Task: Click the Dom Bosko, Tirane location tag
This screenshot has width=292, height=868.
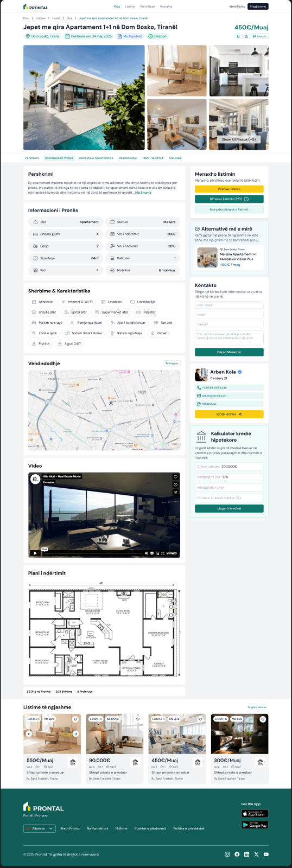Action: 42,36
